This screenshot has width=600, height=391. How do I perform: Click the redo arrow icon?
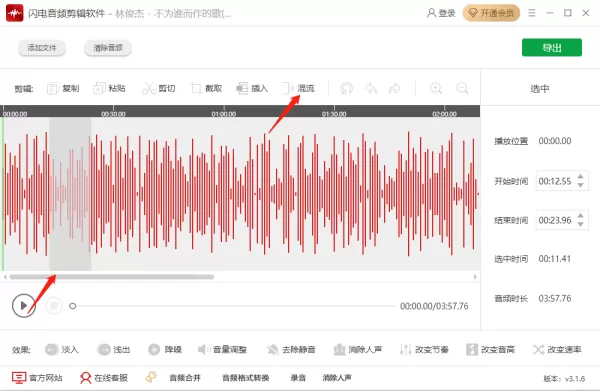pyautogui.click(x=395, y=88)
